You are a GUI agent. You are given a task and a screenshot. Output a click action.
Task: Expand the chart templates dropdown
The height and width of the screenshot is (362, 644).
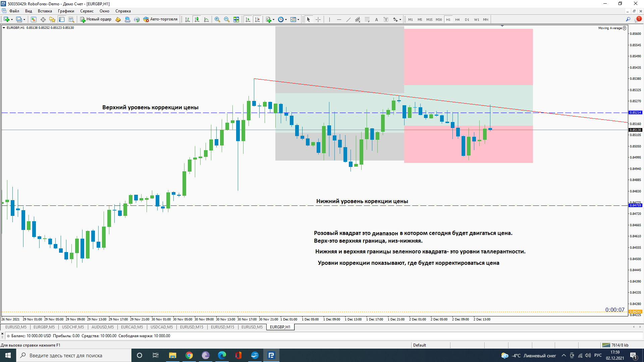click(298, 20)
